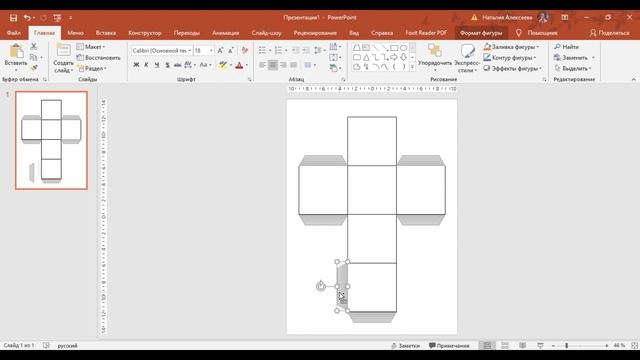Click the Поделиться share button
The height and width of the screenshot is (360, 640).
point(609,33)
